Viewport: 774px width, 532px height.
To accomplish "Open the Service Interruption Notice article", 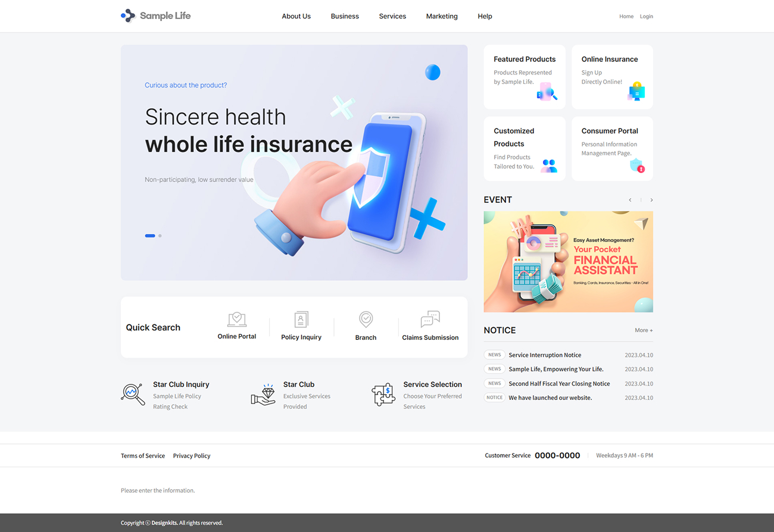I will 545,355.
